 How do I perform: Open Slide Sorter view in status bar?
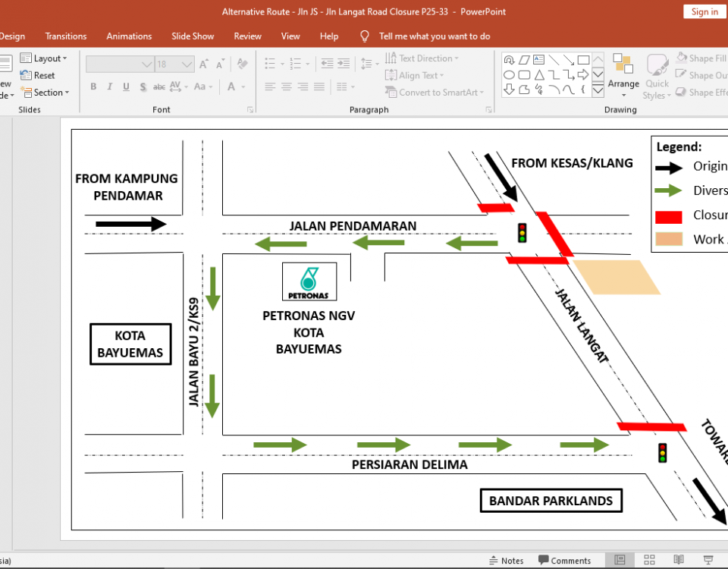pyautogui.click(x=649, y=560)
